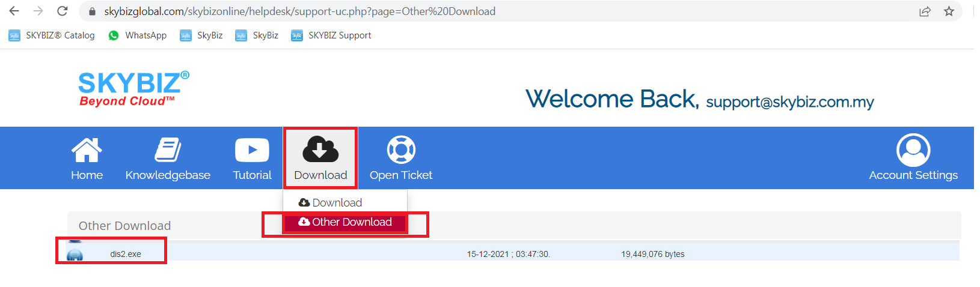Click the Download cloud icon in navbar
Image resolution: width=980 pixels, height=287 pixels.
pyautogui.click(x=320, y=150)
